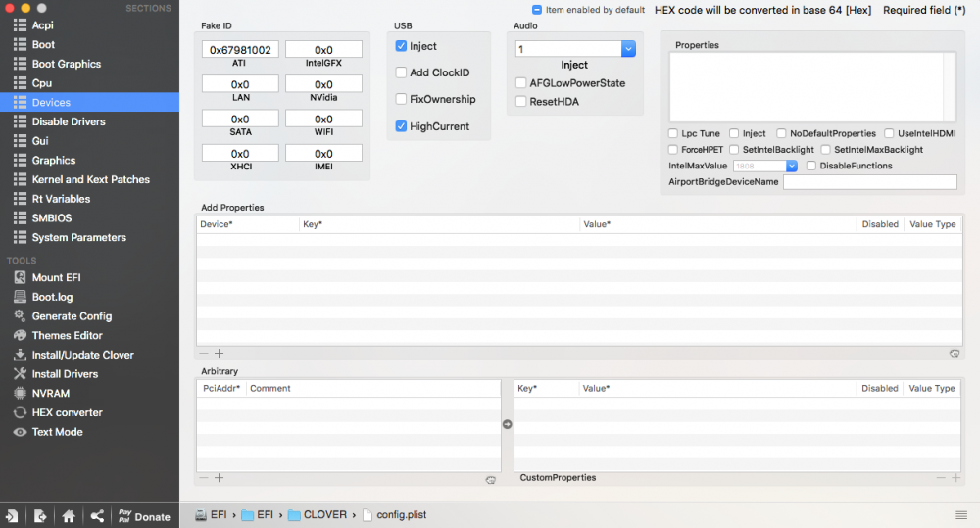Image resolution: width=980 pixels, height=528 pixels.
Task: Click the Donate button
Action: 144,517
